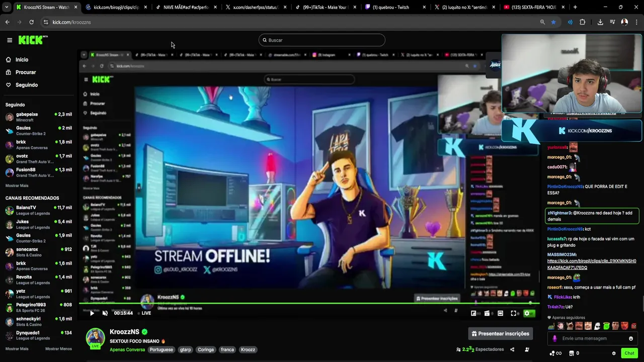Open browser Extensions puzzle icon
Screen dimensions: 644x362
tap(583, 22)
